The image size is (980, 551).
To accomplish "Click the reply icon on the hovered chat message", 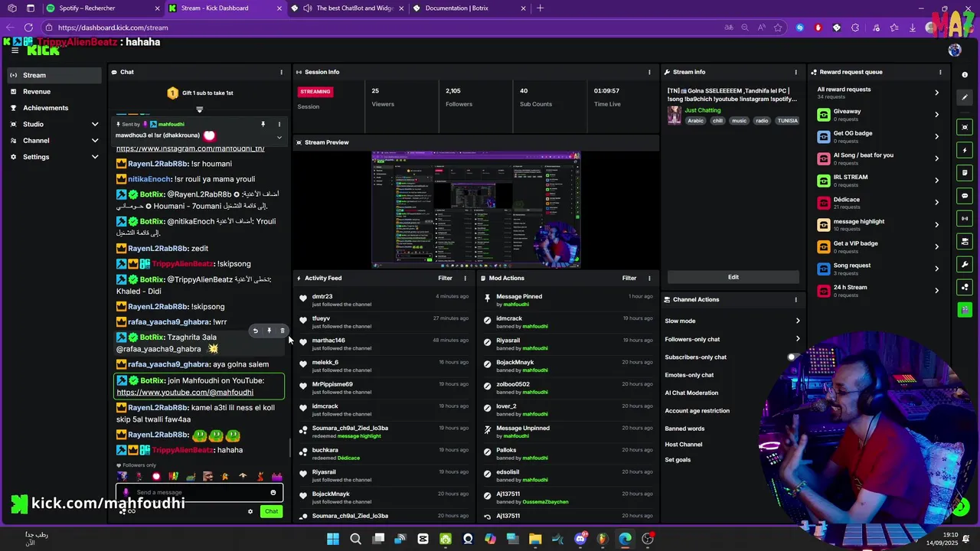I will [x=256, y=331].
